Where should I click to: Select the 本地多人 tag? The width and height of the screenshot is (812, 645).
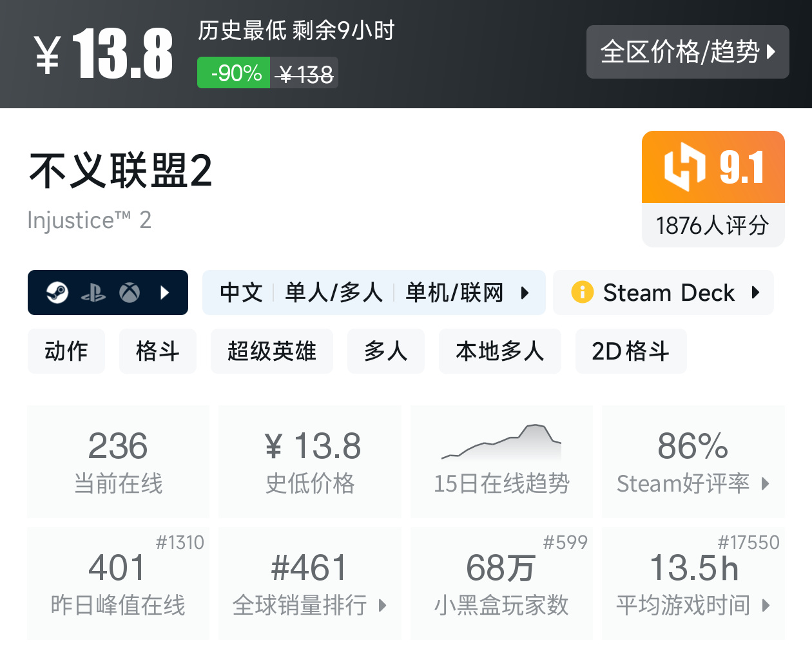click(x=500, y=351)
